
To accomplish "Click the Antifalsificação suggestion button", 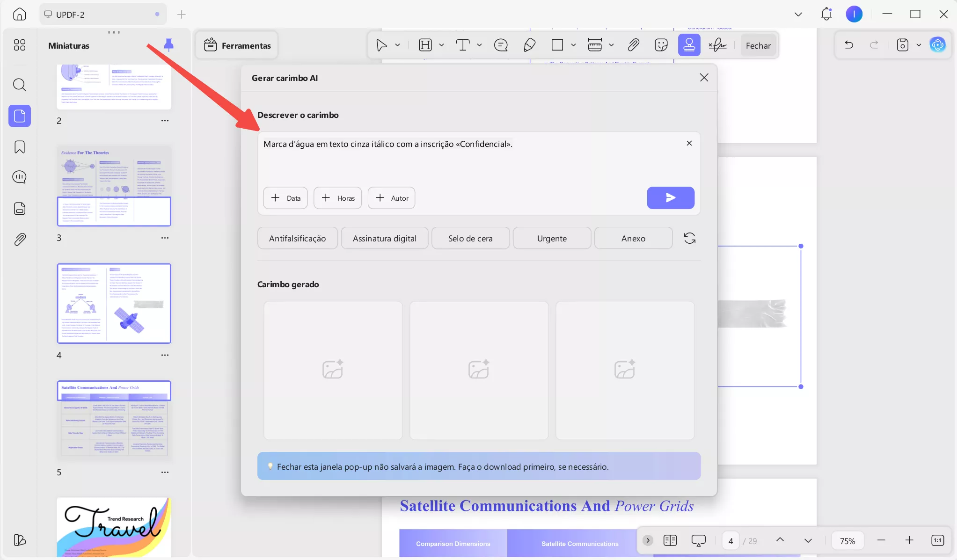I will pos(297,238).
